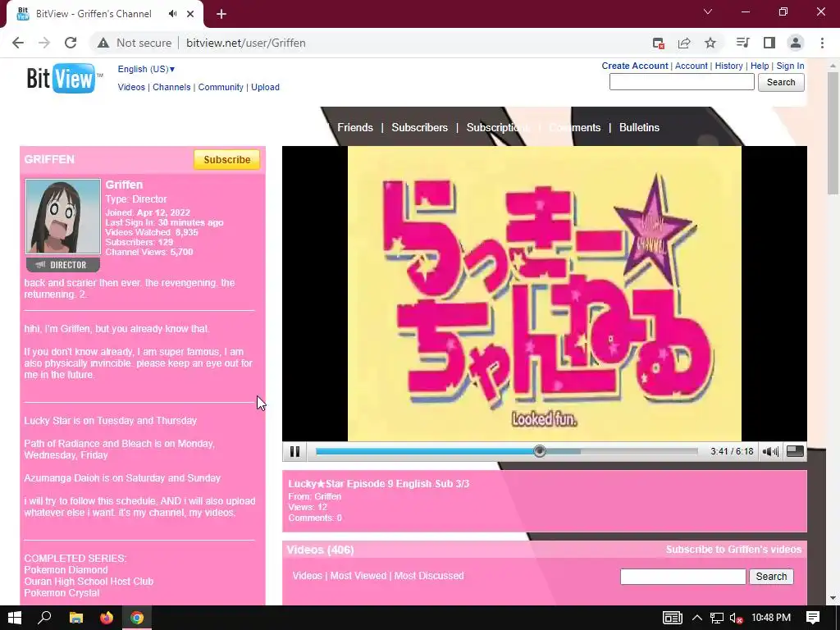Select the Most Discussed sort tab
Screen dimensions: 840x630
point(429,576)
